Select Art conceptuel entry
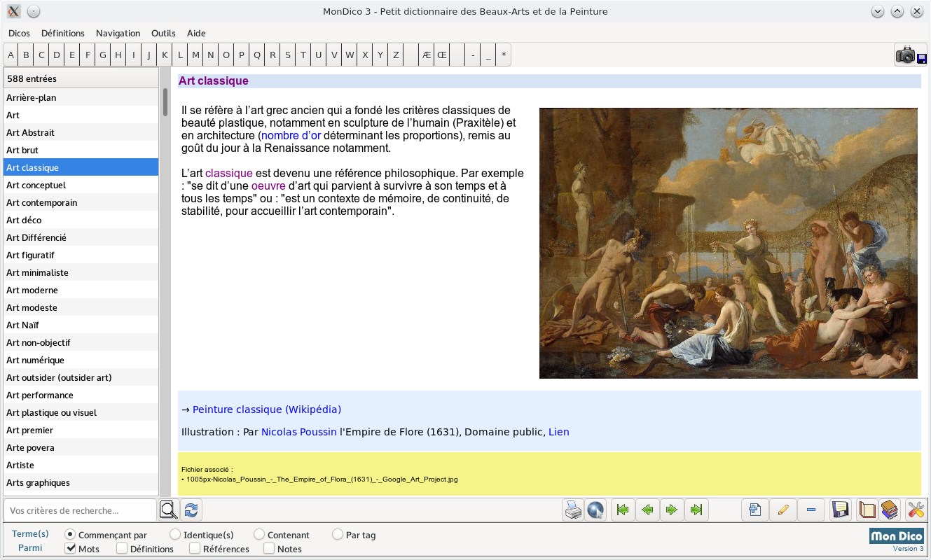Screen dimensions: 931x560 click(x=81, y=185)
